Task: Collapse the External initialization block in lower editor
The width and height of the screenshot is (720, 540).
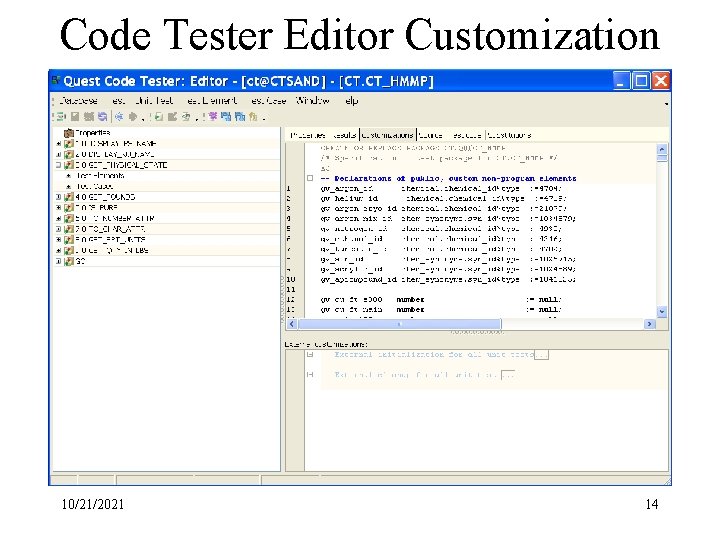Action: click(310, 354)
